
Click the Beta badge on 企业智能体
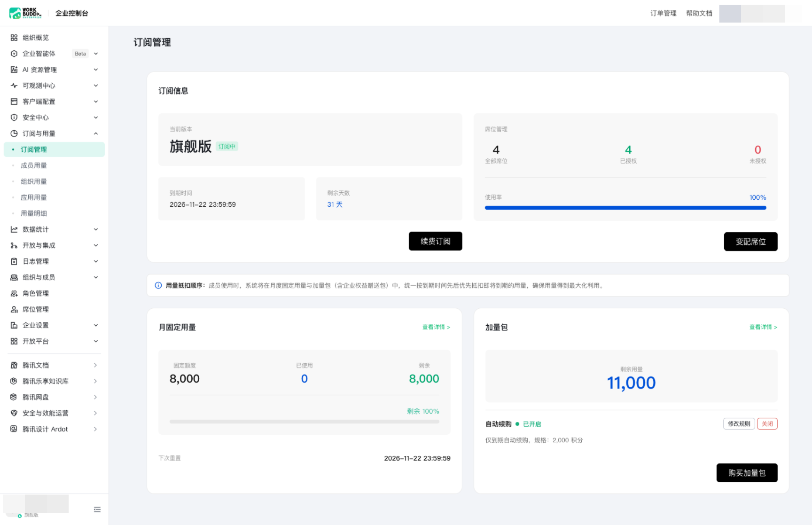[x=80, y=54]
